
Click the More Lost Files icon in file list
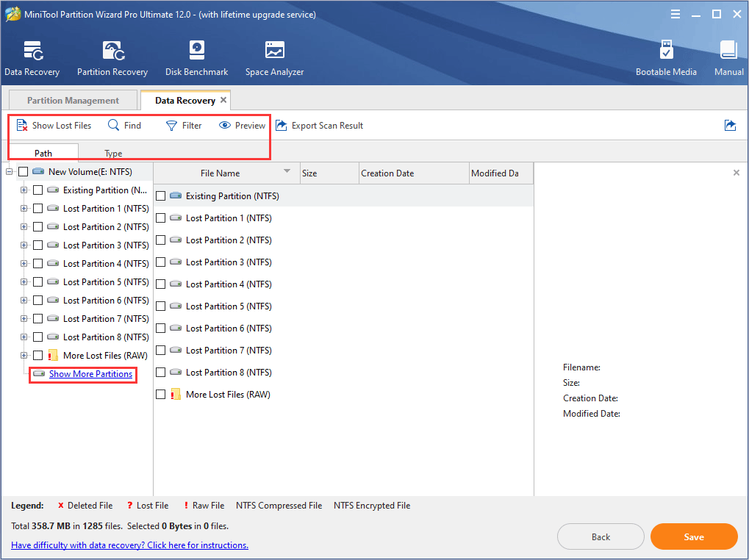[x=176, y=395]
